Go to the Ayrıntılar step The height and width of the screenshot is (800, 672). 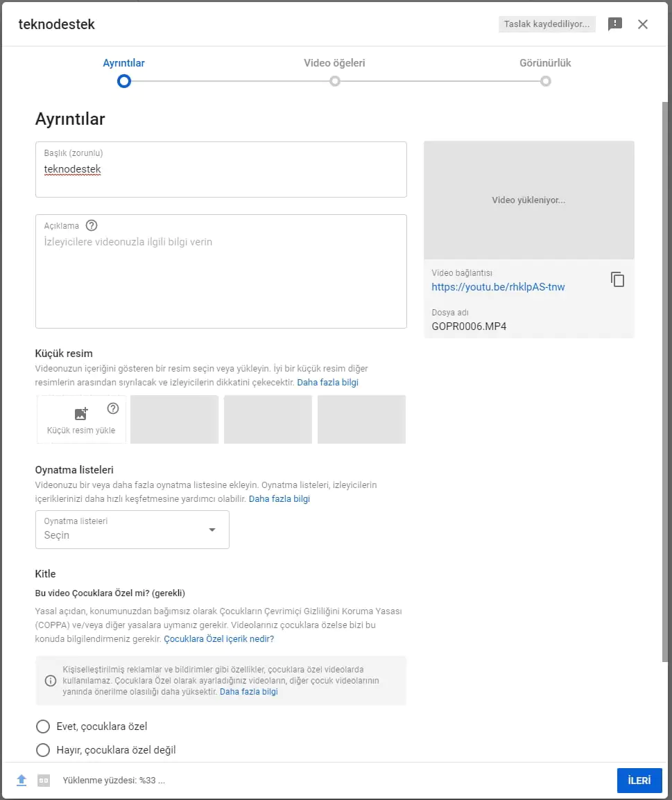point(123,63)
